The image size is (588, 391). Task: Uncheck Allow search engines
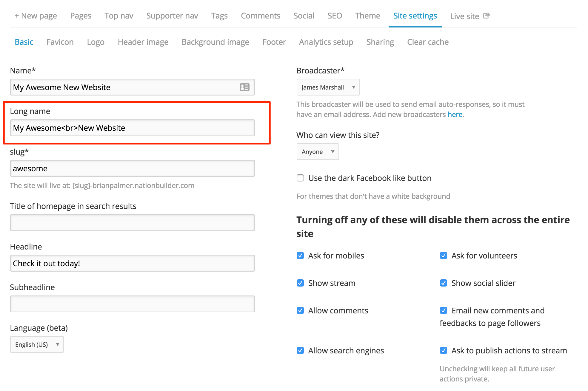[x=300, y=350]
